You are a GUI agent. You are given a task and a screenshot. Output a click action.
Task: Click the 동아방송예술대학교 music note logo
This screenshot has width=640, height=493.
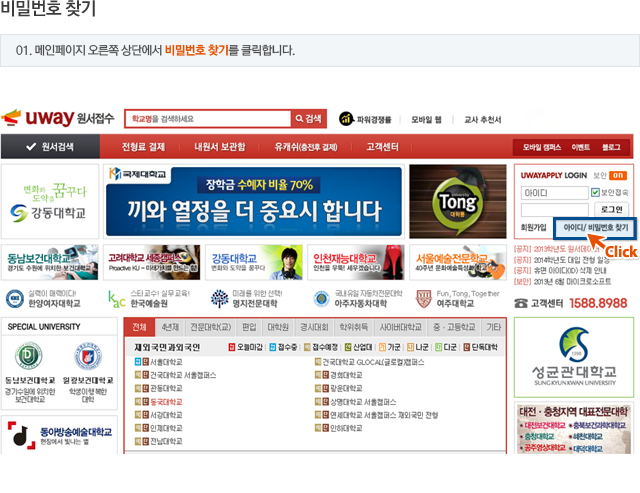(21, 435)
